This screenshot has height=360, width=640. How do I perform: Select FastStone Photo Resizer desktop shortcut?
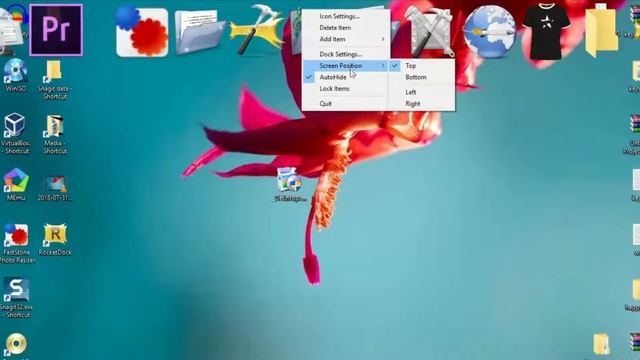click(16, 243)
